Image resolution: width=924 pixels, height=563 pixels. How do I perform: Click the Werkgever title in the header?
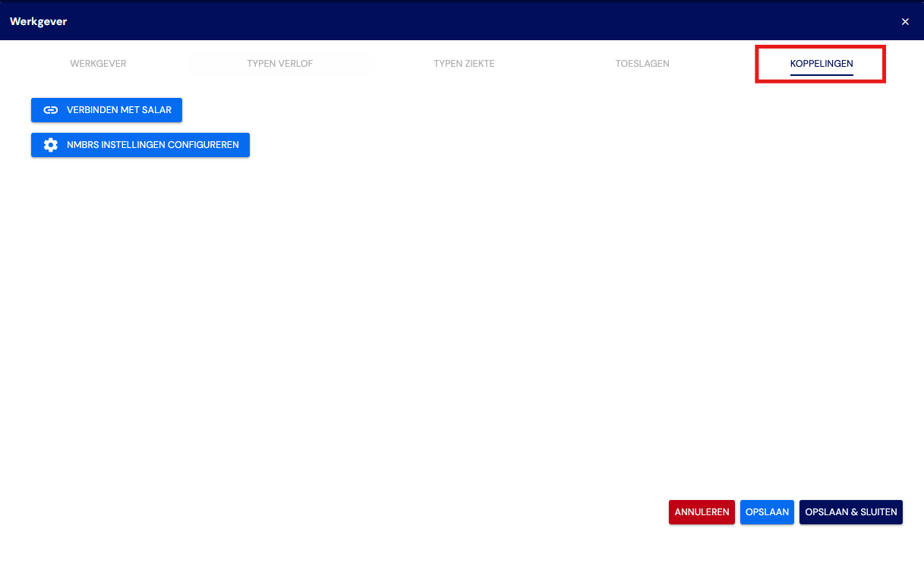(38, 21)
